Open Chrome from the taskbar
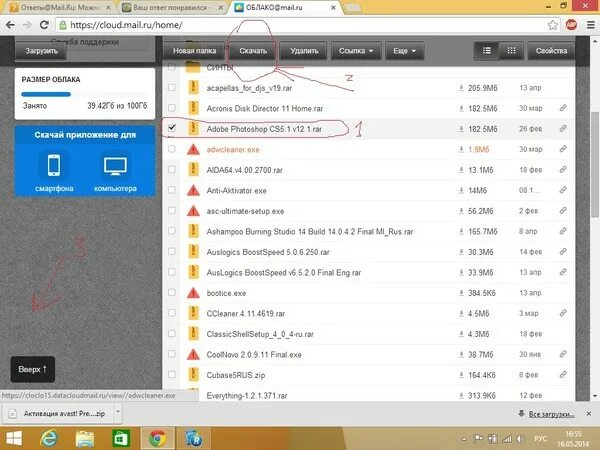The height and width of the screenshot is (450, 600). coord(158,439)
